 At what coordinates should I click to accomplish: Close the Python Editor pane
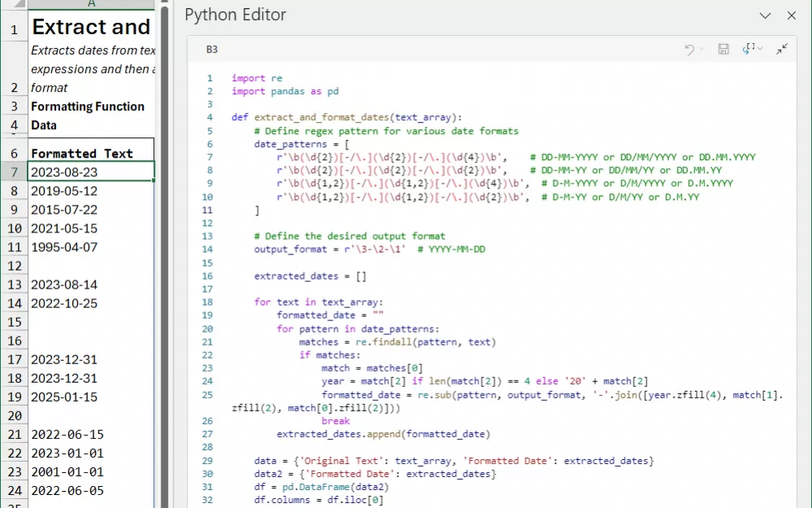pos(791,15)
